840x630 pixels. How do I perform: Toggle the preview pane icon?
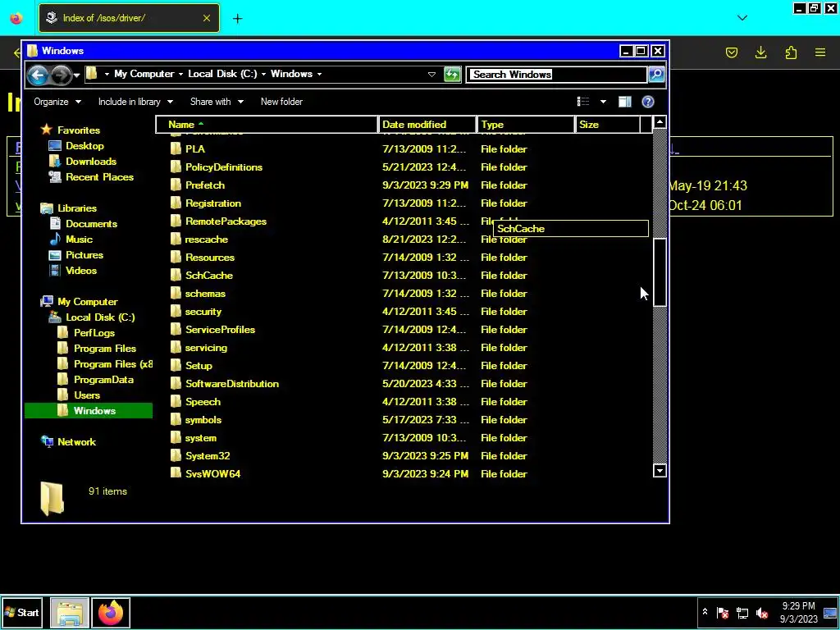[624, 102]
